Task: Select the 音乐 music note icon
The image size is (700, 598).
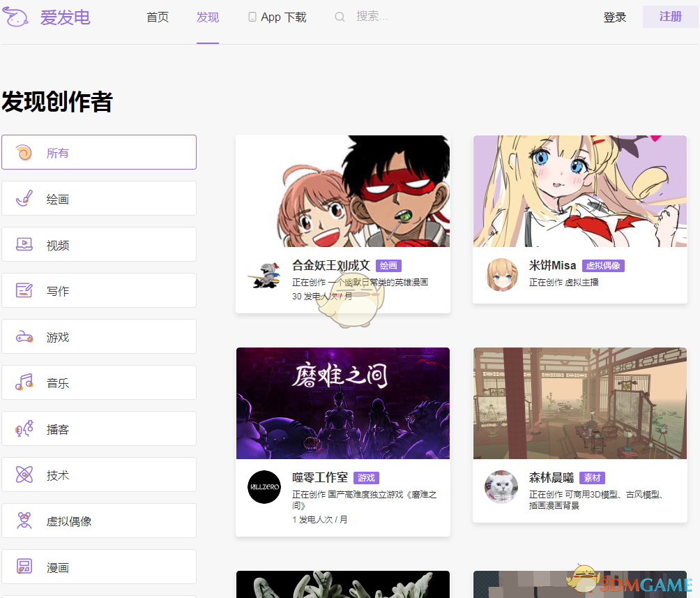Action: (x=24, y=382)
